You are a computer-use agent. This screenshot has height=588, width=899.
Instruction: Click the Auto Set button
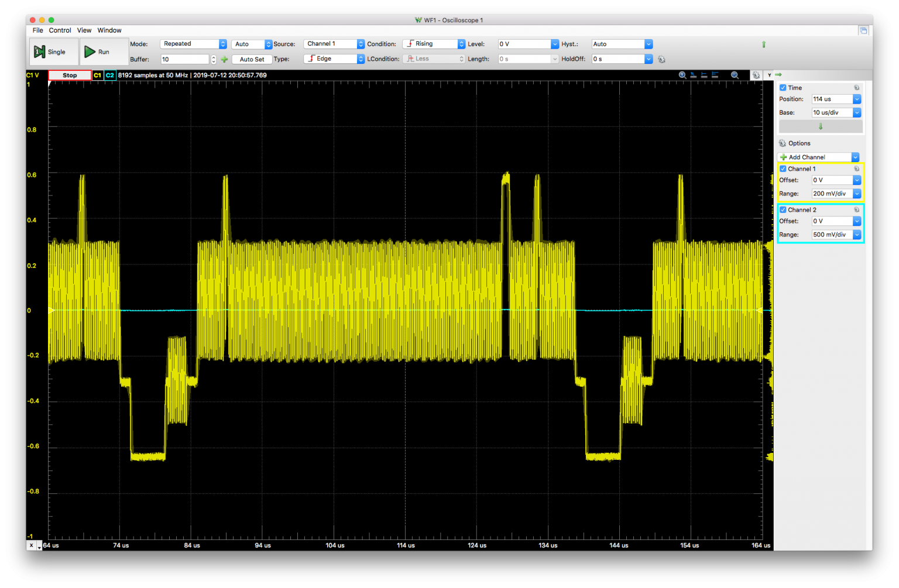[x=252, y=59]
